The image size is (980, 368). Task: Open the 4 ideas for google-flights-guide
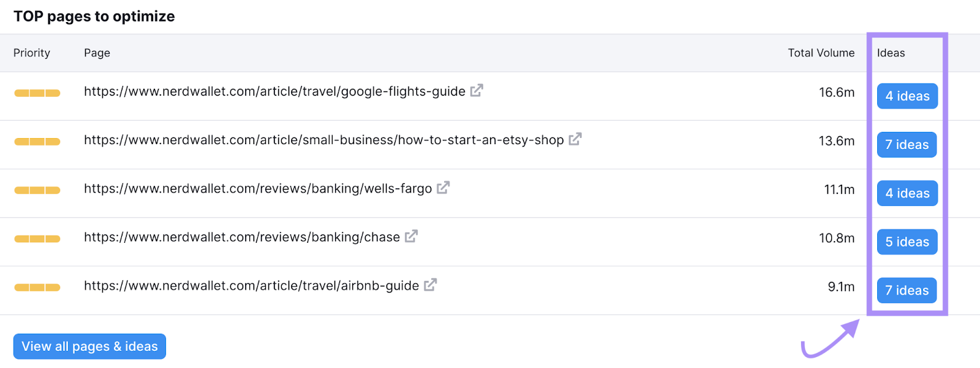[907, 96]
